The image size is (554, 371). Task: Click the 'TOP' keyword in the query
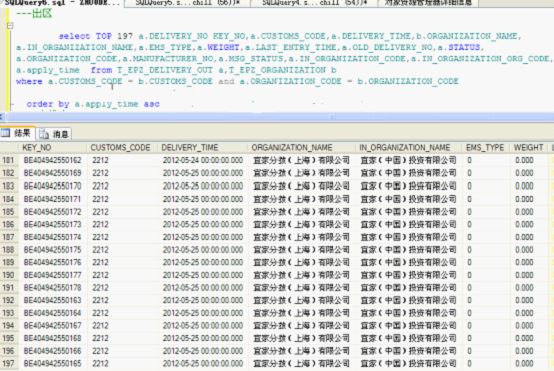[104, 36]
